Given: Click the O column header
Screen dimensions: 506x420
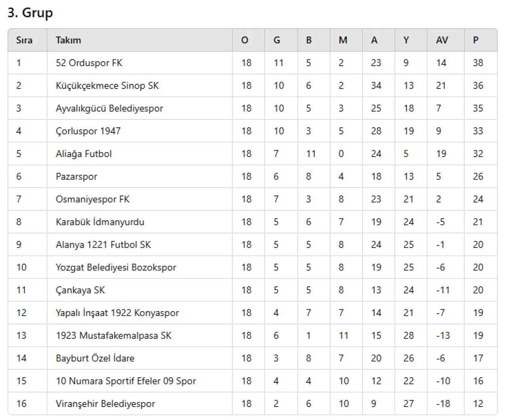Looking at the screenshot, I should click(x=245, y=40).
